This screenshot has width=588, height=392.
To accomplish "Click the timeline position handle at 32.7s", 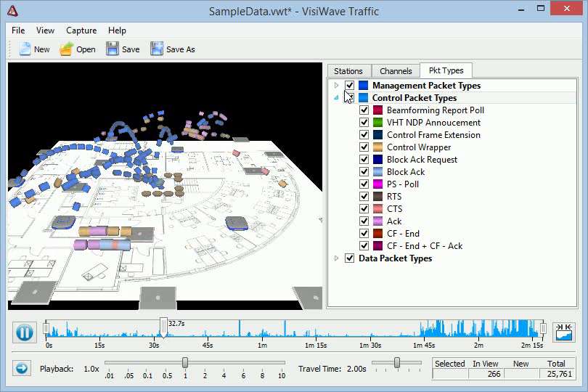I will (x=163, y=327).
